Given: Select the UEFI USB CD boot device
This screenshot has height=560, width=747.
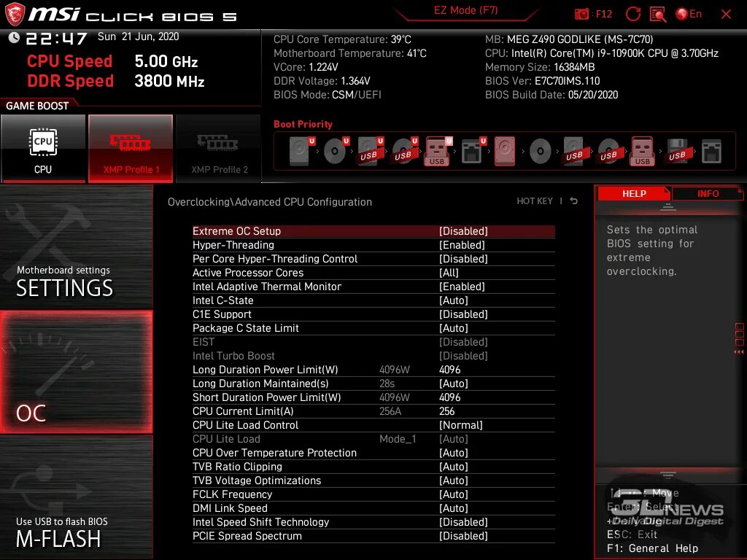Looking at the screenshot, I should click(x=404, y=152).
